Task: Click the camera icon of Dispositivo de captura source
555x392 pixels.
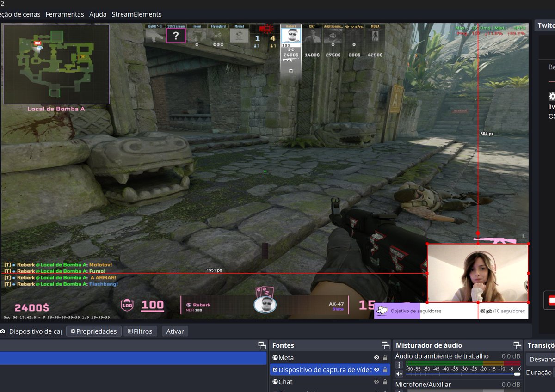Action: 275,370
